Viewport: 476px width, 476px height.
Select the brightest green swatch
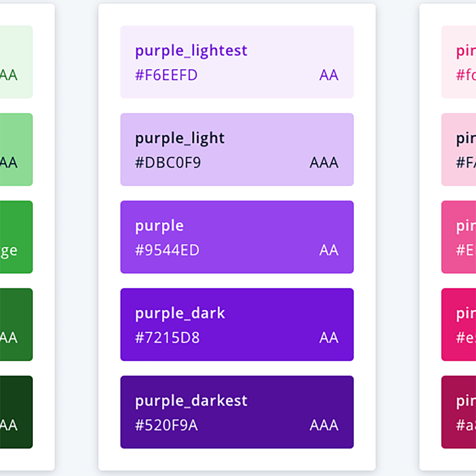pos(15,237)
